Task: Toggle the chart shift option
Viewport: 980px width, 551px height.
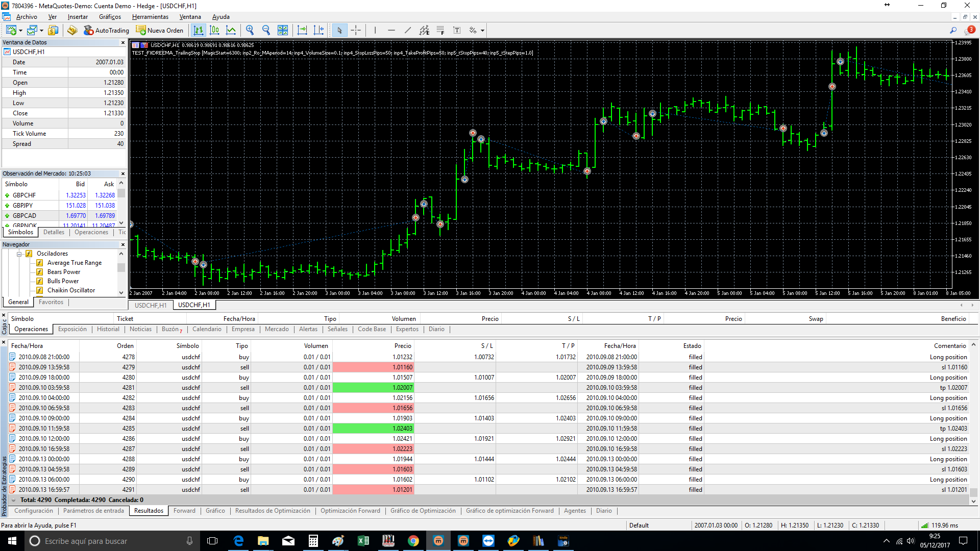Action: point(318,31)
